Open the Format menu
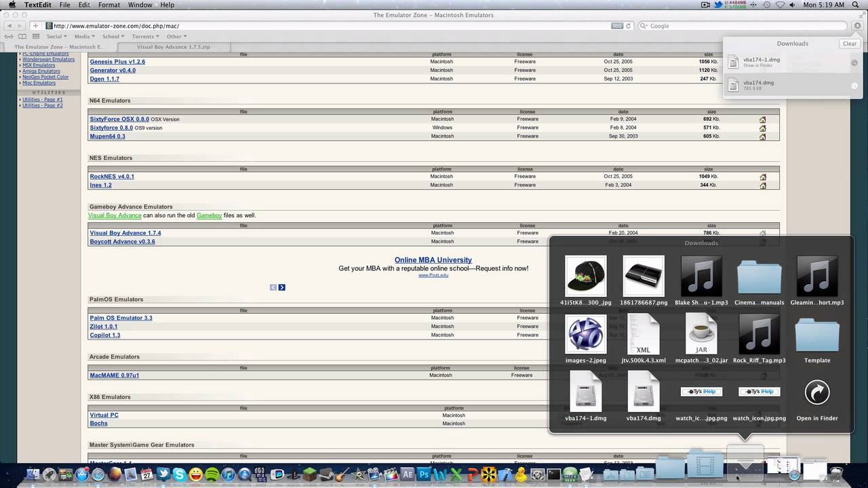This screenshot has height=488, width=868. pyautogui.click(x=108, y=5)
